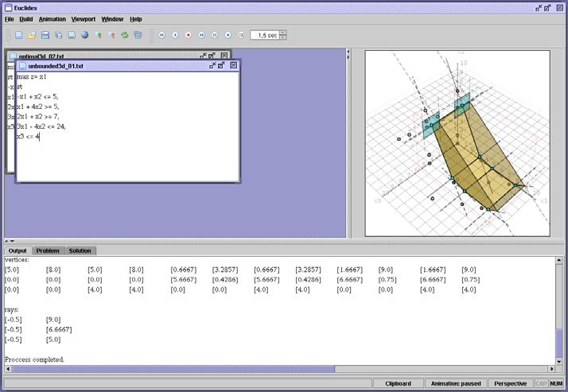
Task: Click the globe icon in the toolbar
Action: tap(85, 35)
